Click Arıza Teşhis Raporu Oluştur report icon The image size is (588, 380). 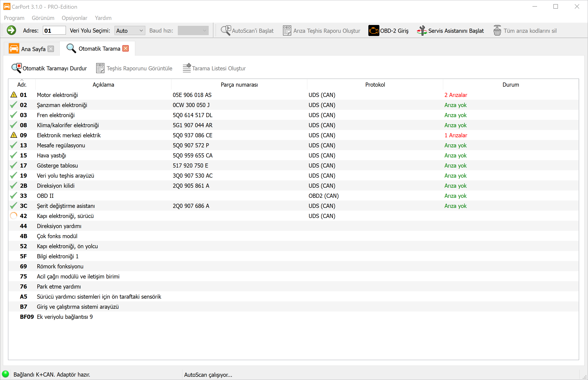(x=287, y=31)
